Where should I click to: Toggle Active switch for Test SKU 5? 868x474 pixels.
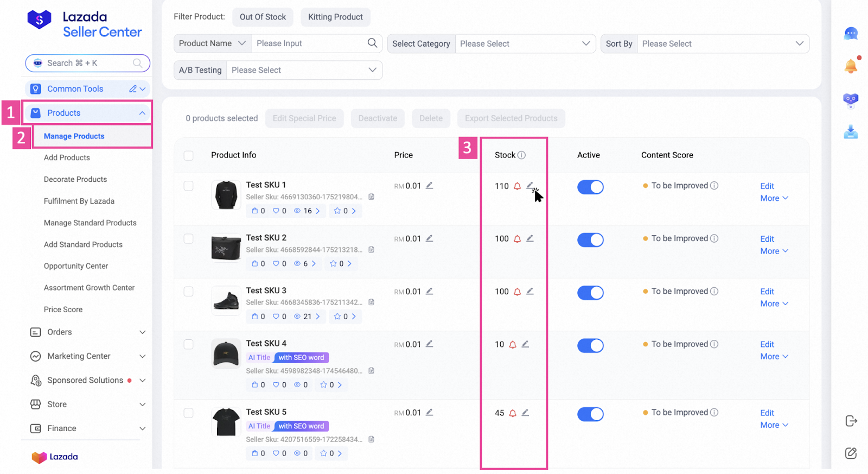(590, 414)
